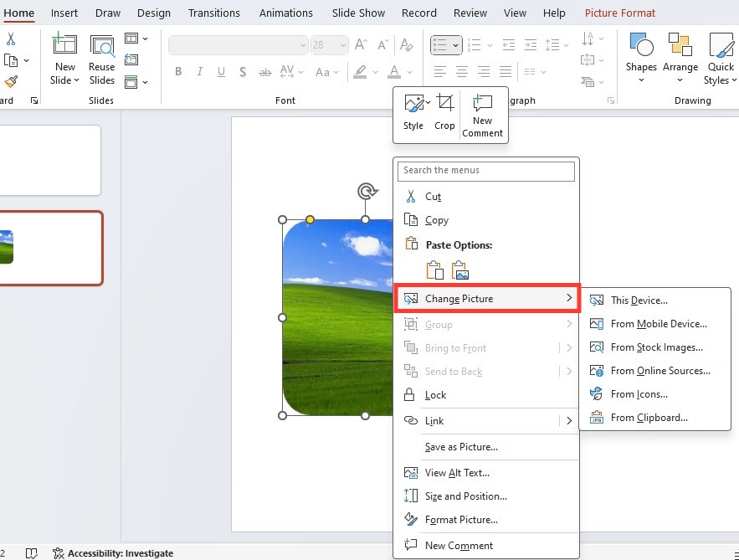Open the Reuse Slides tool

[x=102, y=60]
